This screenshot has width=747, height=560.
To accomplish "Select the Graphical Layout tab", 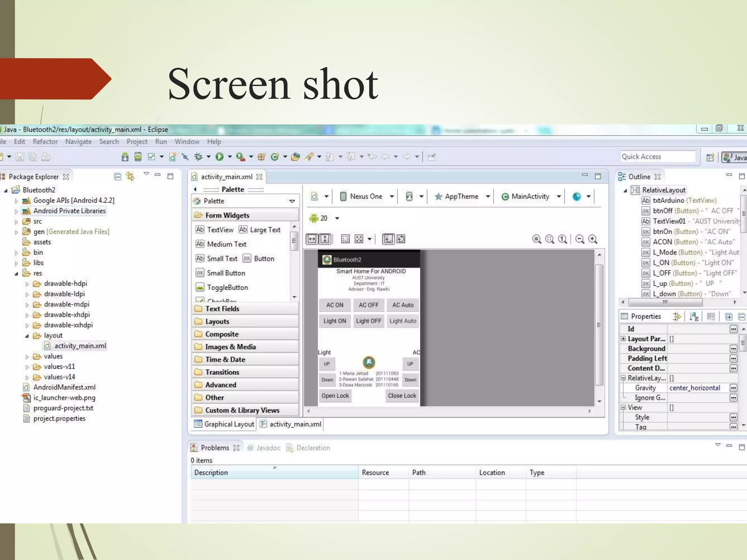I will click(x=224, y=424).
